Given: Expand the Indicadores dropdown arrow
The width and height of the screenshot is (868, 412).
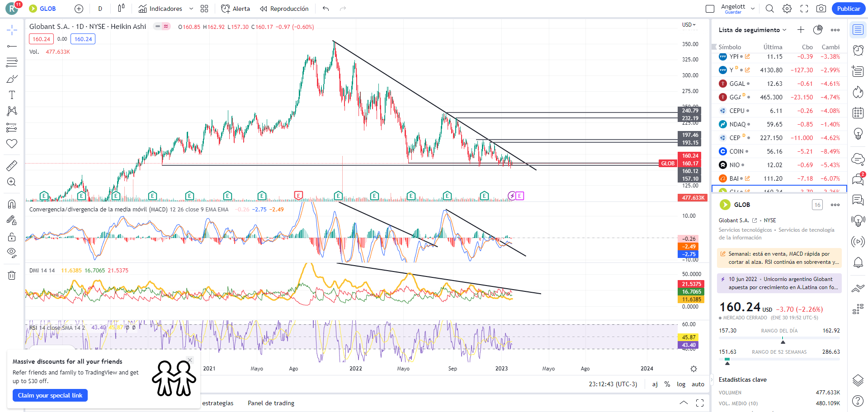Looking at the screenshot, I should pos(191,9).
